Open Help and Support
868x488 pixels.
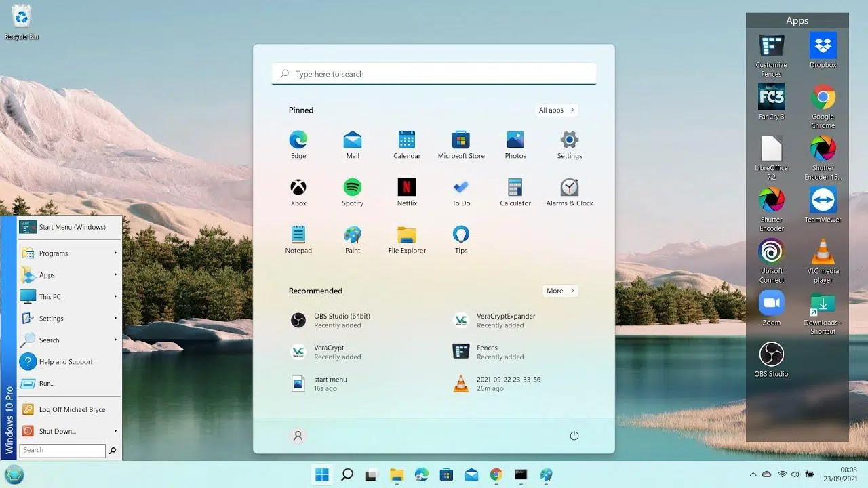coord(69,362)
